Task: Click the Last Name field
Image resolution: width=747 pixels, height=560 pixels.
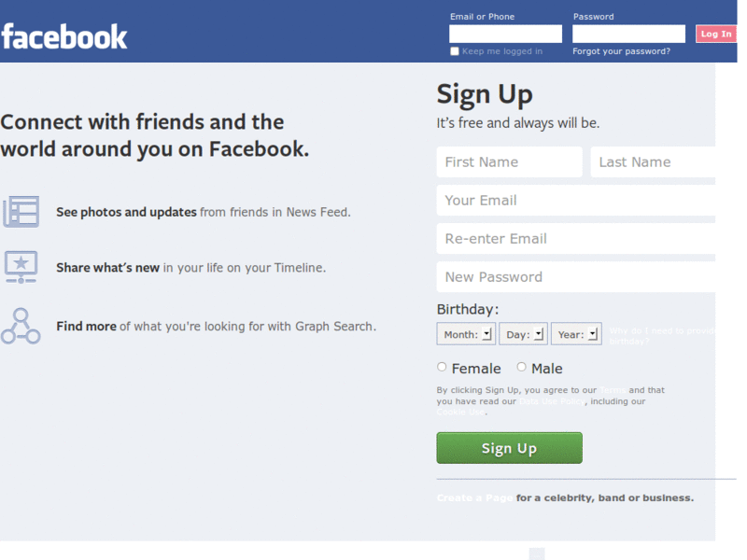Action: pyautogui.click(x=653, y=161)
